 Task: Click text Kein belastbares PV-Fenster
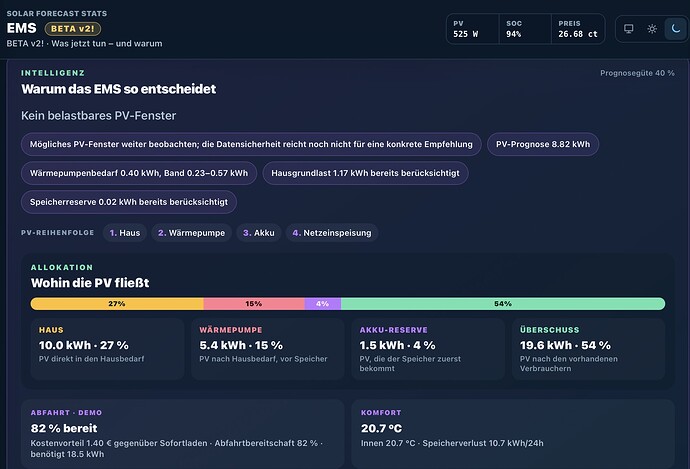(99, 116)
